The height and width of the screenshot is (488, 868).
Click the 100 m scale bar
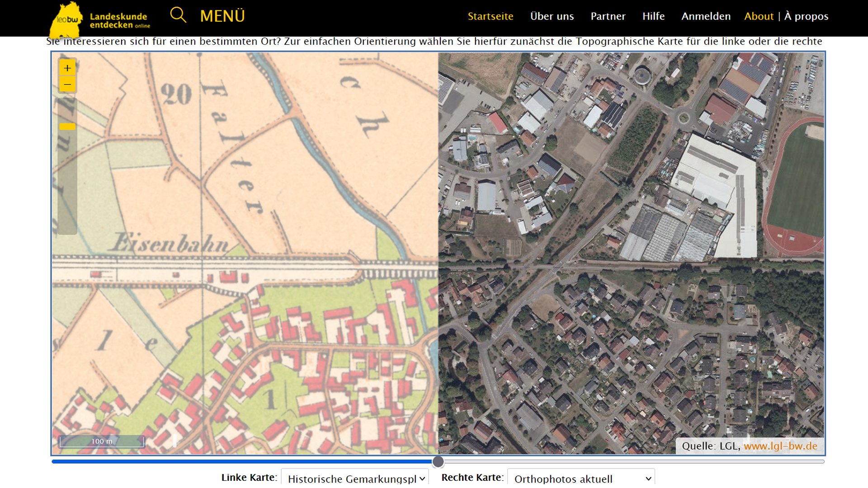(x=102, y=441)
